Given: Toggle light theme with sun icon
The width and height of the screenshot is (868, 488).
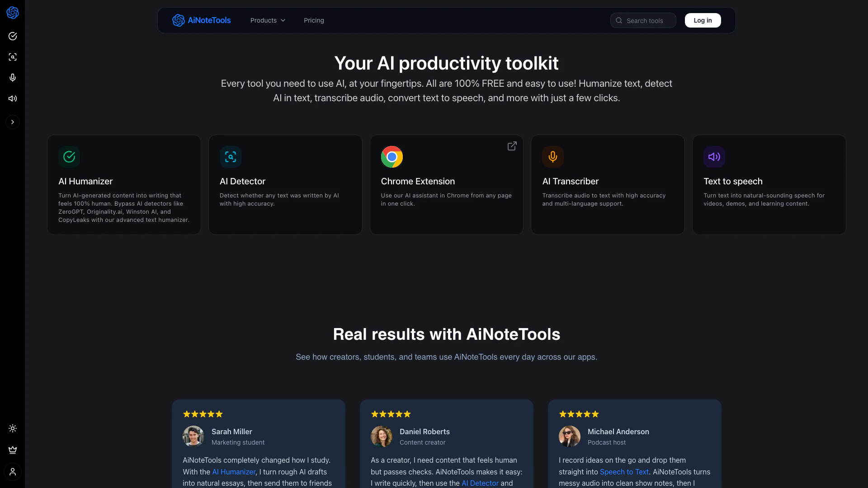Looking at the screenshot, I should [13, 428].
